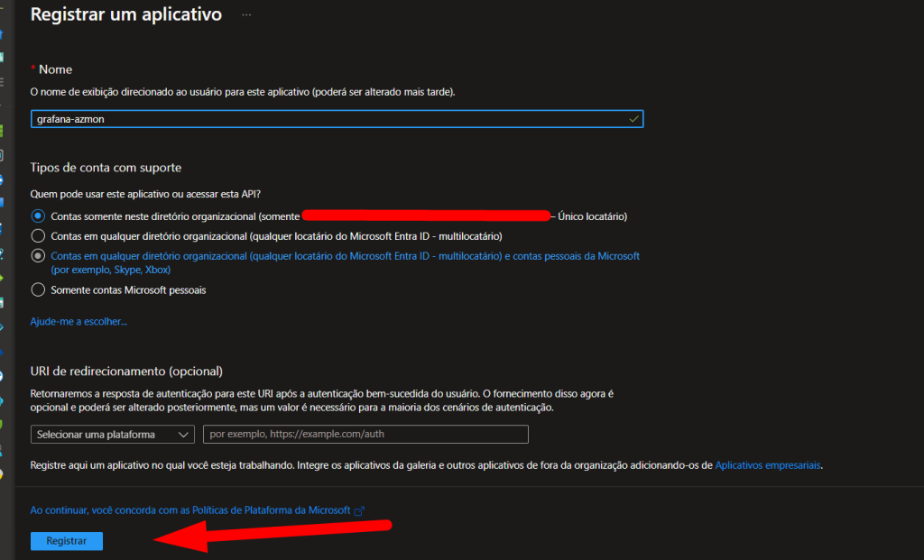Follow the 'Aplicativos empresariais' link
This screenshot has width=924, height=560.
point(768,466)
